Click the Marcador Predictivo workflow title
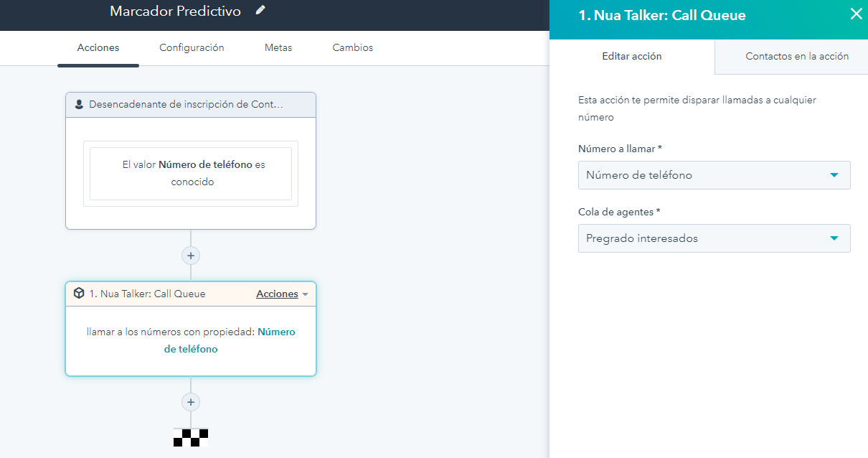 tap(176, 11)
